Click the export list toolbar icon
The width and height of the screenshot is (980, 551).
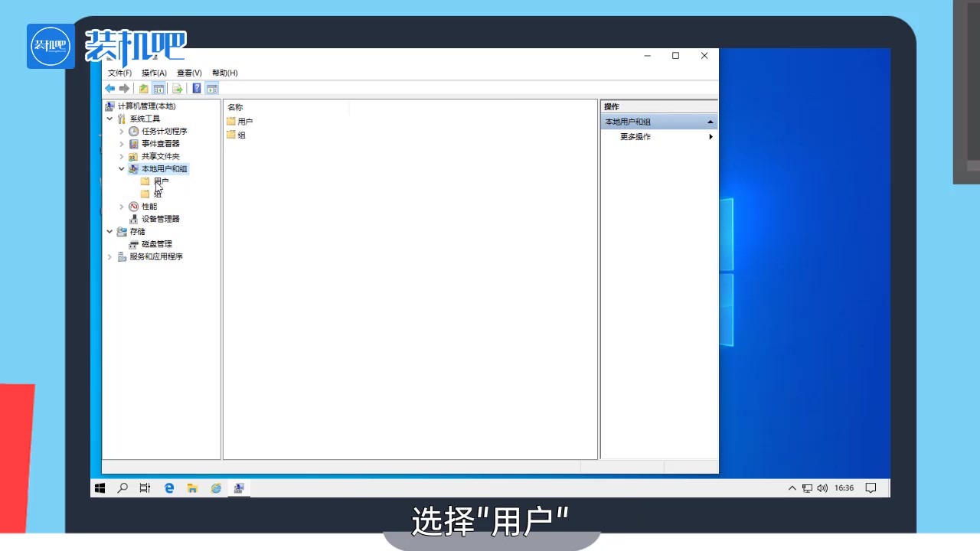coord(178,88)
